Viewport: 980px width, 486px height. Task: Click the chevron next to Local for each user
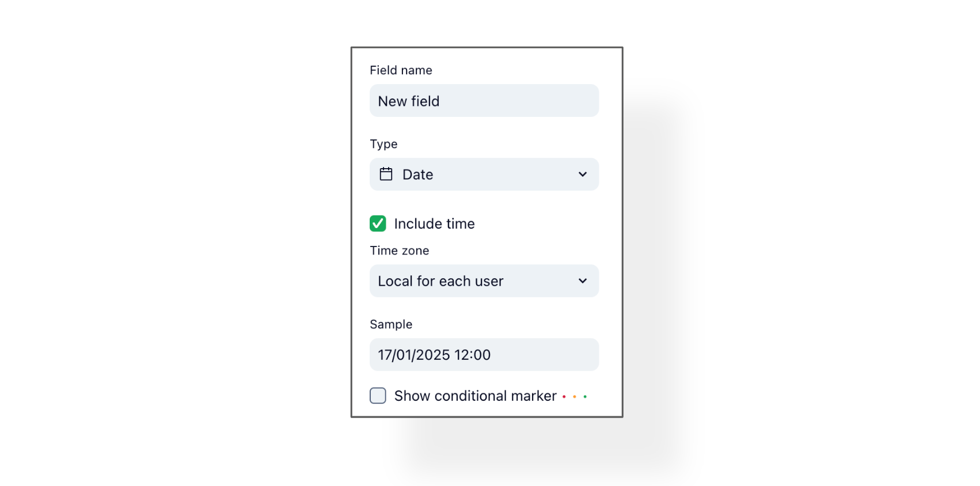point(583,281)
